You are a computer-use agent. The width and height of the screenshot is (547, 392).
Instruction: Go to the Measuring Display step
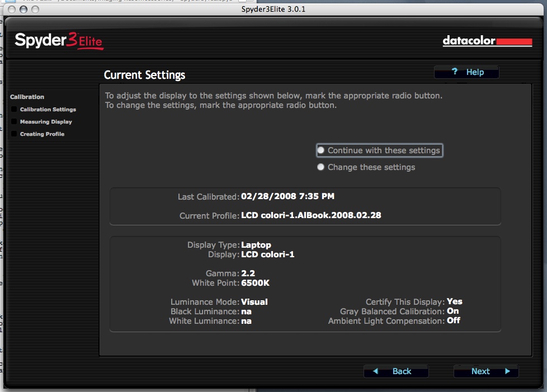pyautogui.click(x=46, y=122)
